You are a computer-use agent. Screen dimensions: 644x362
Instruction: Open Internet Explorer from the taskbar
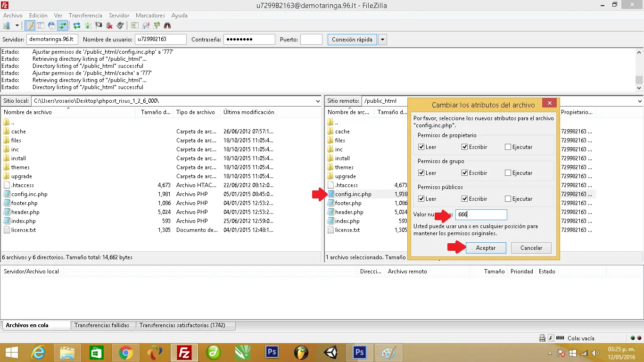coord(38,353)
